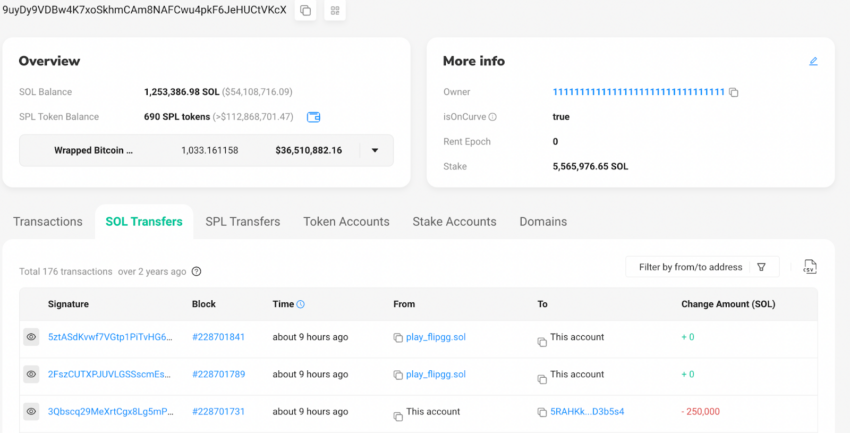Viewport: 850px width, 433px height.
Task: Open play_flipgg.sol in block #228701789 row
Action: pos(436,374)
